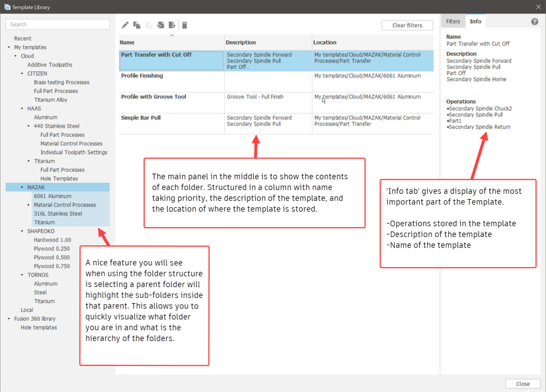Open the Info tab

click(x=475, y=21)
